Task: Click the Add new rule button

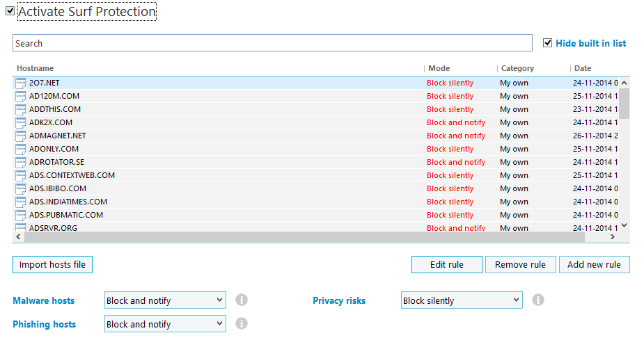Action: [594, 264]
